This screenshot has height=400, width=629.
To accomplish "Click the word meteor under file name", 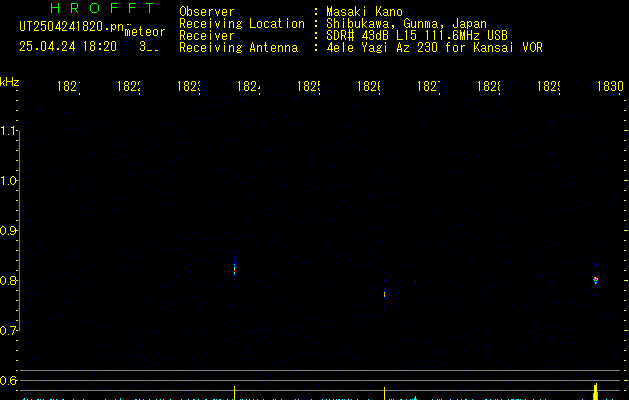I will [x=145, y=32].
